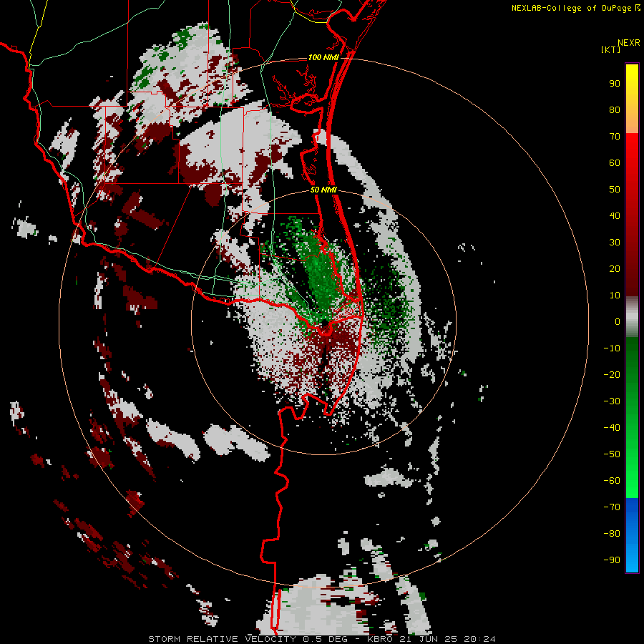Click the -20 value on velocity scale
Screen dimensions: 644x644
612,375
